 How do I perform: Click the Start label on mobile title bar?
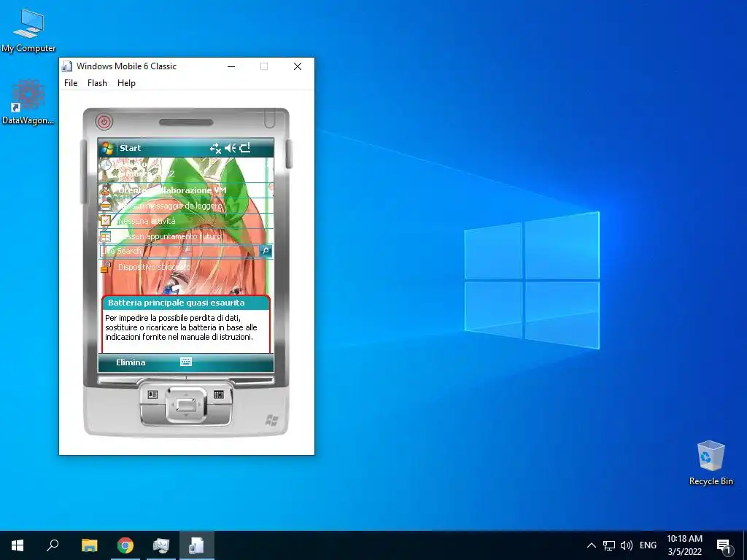(130, 148)
